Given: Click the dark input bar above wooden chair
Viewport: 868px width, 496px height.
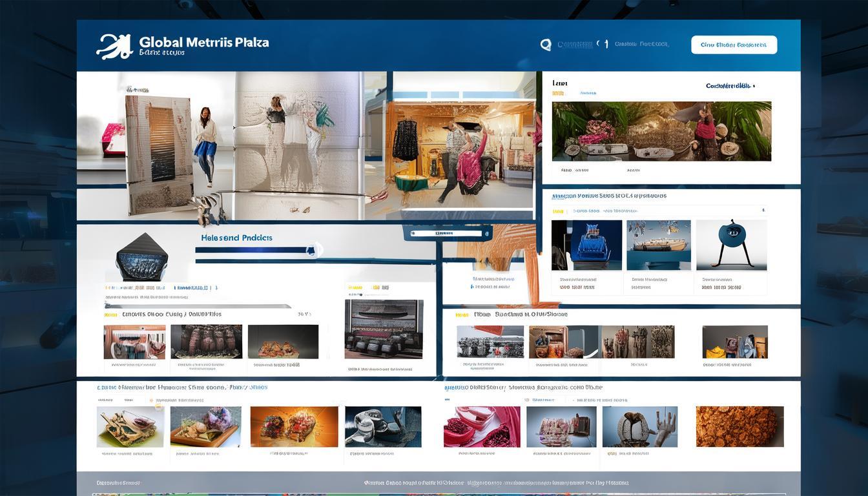Looking at the screenshot, I should click(x=448, y=233).
